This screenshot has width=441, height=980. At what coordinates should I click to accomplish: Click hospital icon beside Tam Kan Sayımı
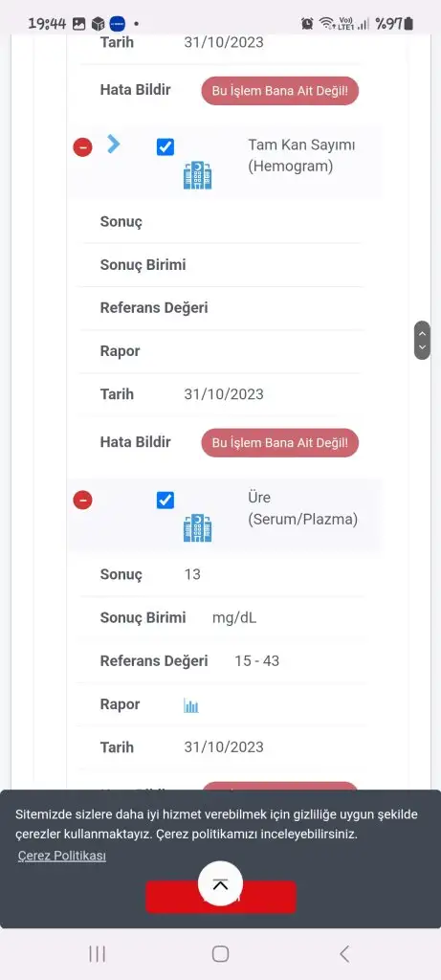197,175
